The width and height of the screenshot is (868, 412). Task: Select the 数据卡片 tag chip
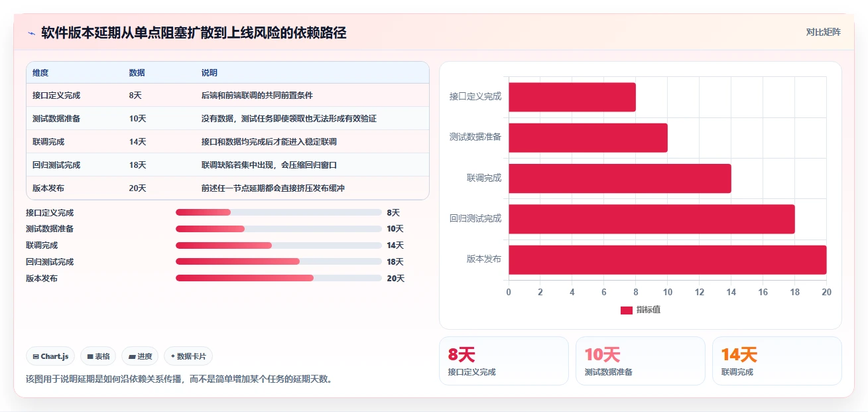coord(188,356)
